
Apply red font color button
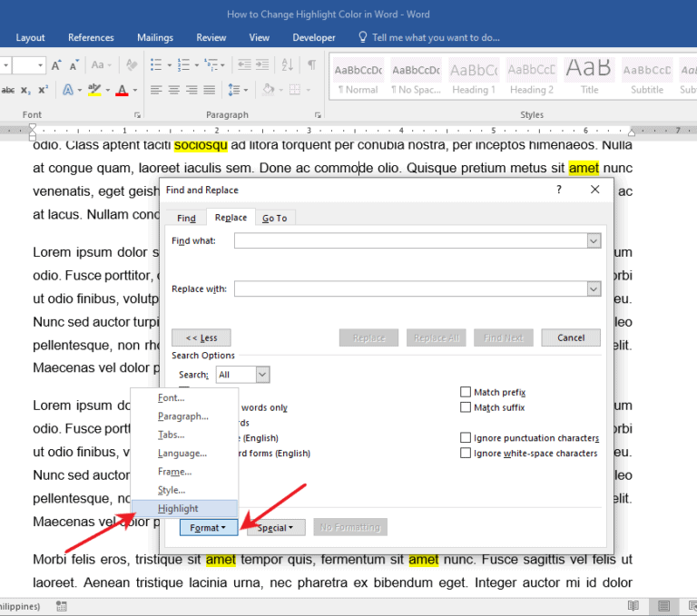click(122, 90)
